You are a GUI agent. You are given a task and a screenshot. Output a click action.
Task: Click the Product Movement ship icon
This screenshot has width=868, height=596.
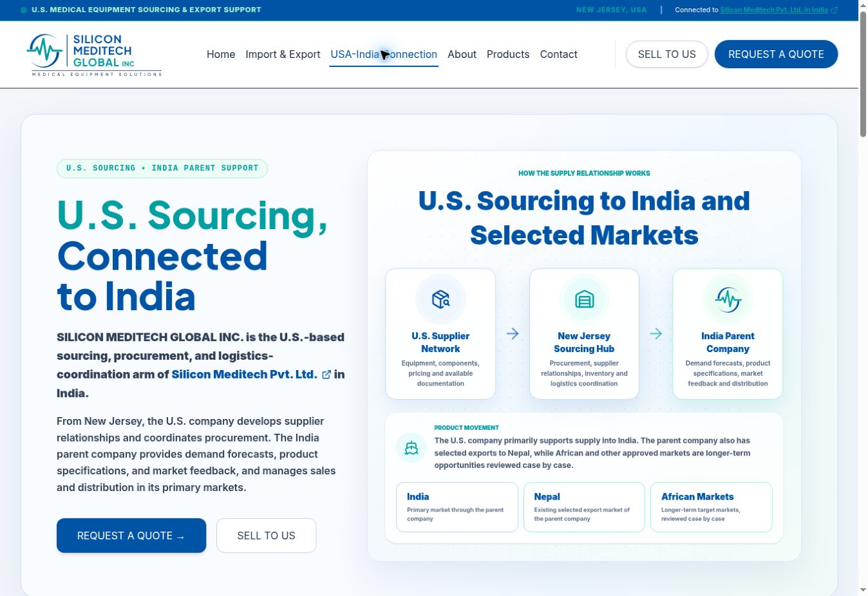(x=411, y=447)
